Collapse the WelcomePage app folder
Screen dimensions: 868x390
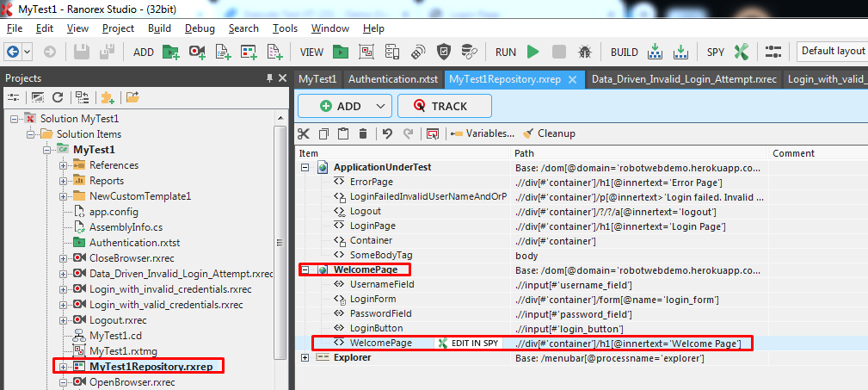(x=305, y=269)
